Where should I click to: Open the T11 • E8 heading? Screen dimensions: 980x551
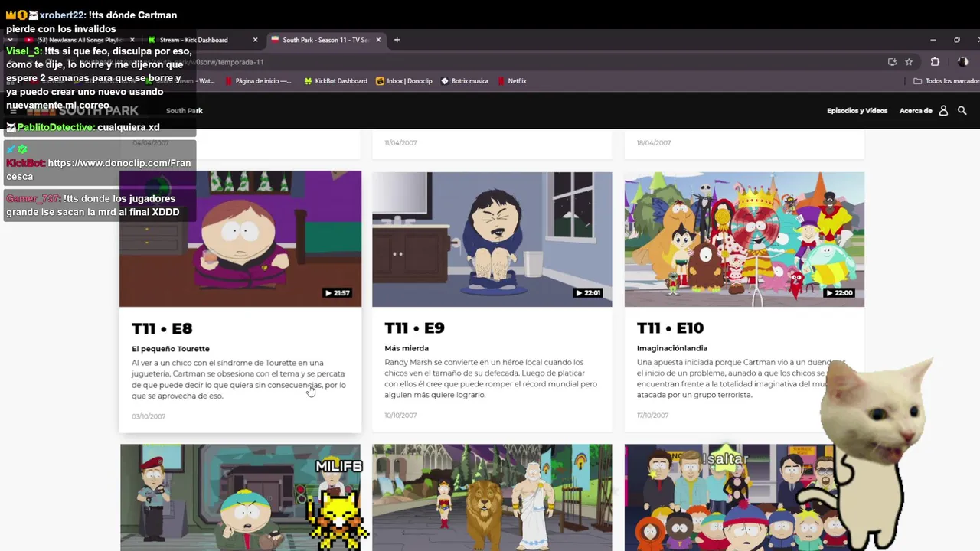(162, 328)
